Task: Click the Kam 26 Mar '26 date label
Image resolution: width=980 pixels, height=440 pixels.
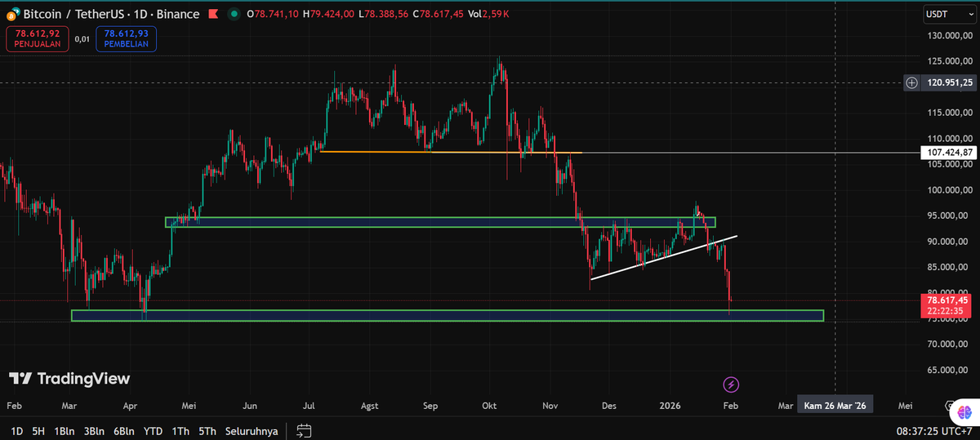Action: (835, 405)
